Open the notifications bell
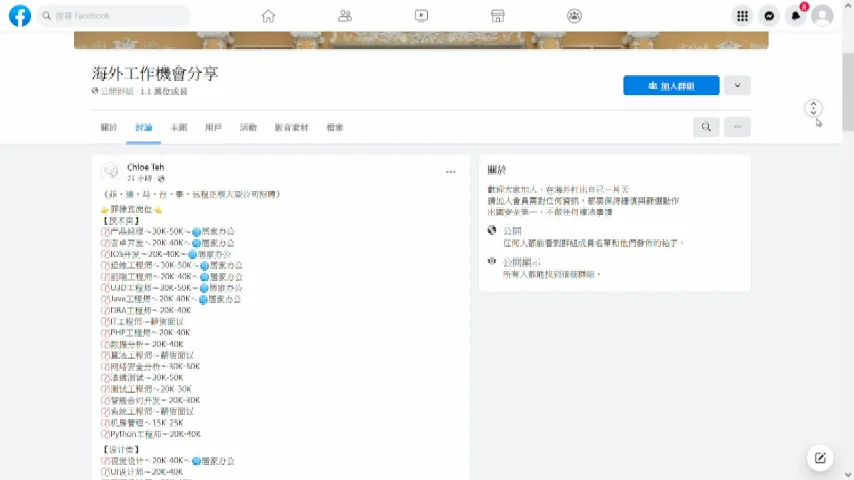Image resolution: width=854 pixels, height=480 pixels. click(x=796, y=16)
